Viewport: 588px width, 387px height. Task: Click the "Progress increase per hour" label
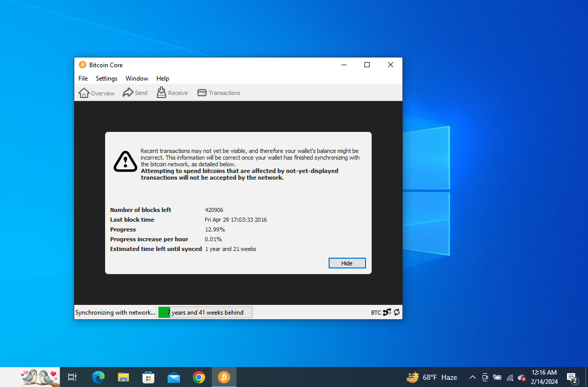(x=149, y=239)
